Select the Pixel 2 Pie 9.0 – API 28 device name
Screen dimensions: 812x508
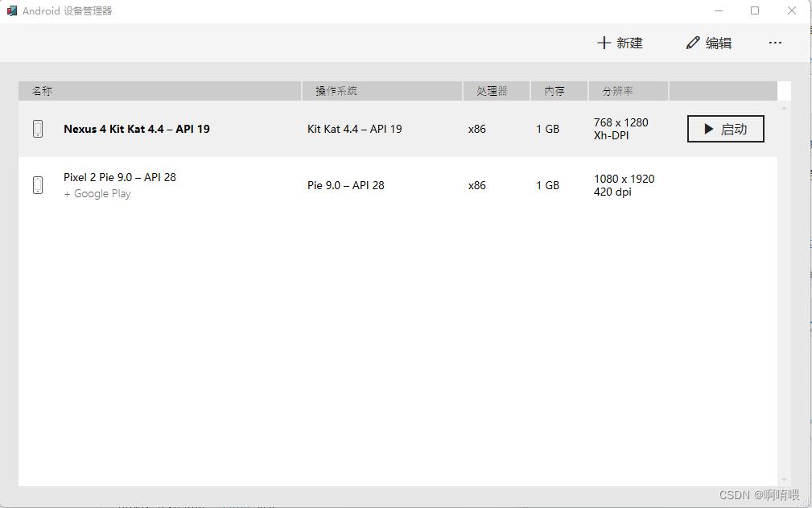(120, 177)
